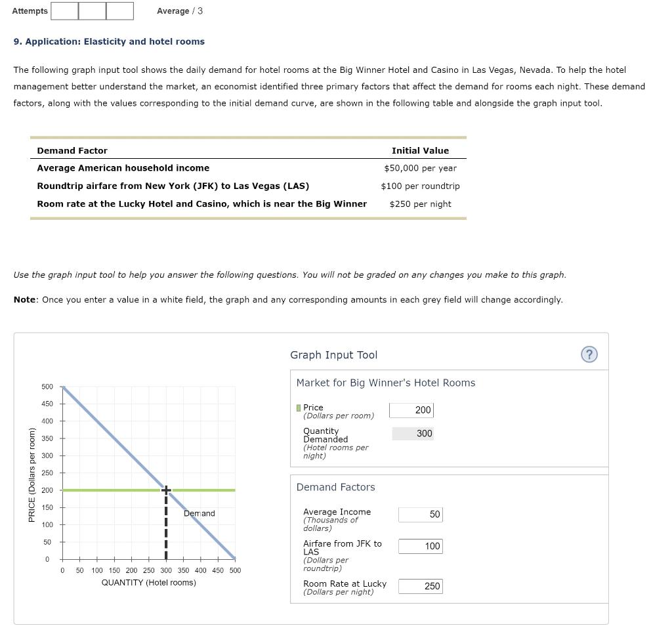This screenshot has width=672, height=634.
Task: Click the grey Quantity Demanded field
Action: (x=412, y=433)
